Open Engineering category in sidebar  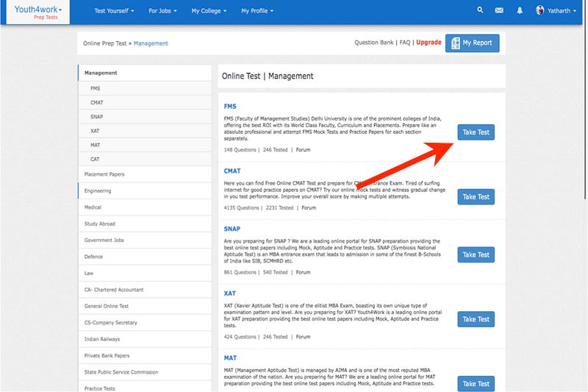pyautogui.click(x=145, y=190)
